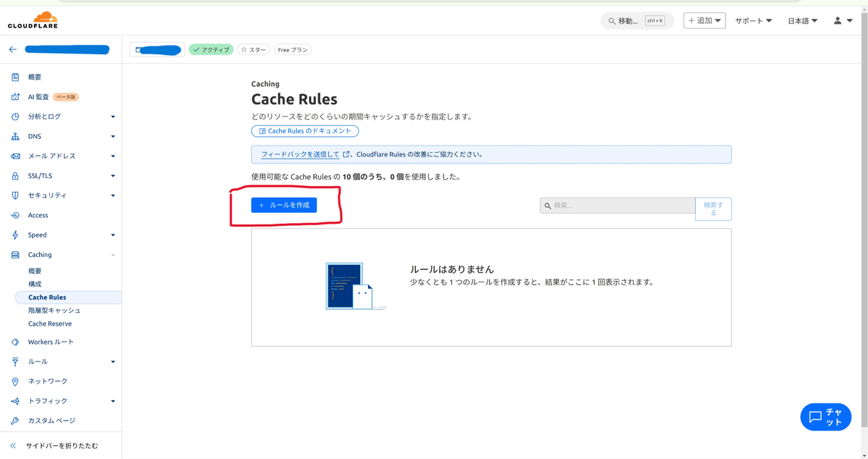Click the ネットワーク location pin icon
868x459 pixels.
(15, 381)
